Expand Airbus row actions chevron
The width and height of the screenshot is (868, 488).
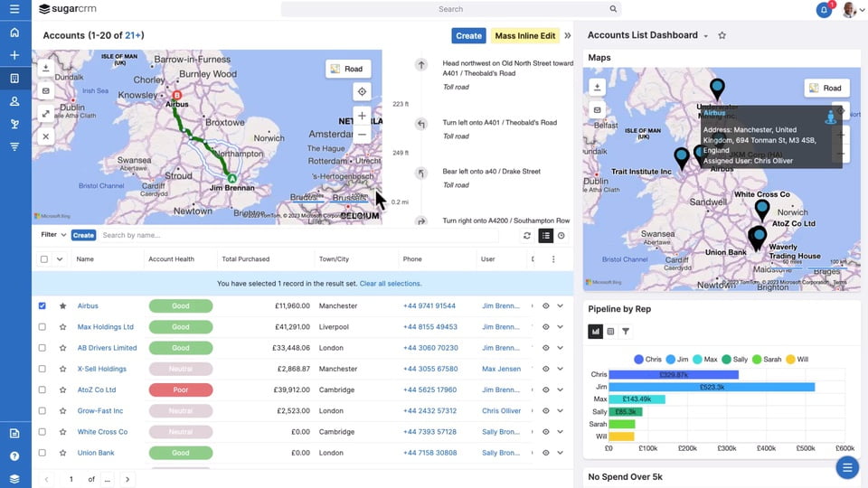[x=561, y=306]
